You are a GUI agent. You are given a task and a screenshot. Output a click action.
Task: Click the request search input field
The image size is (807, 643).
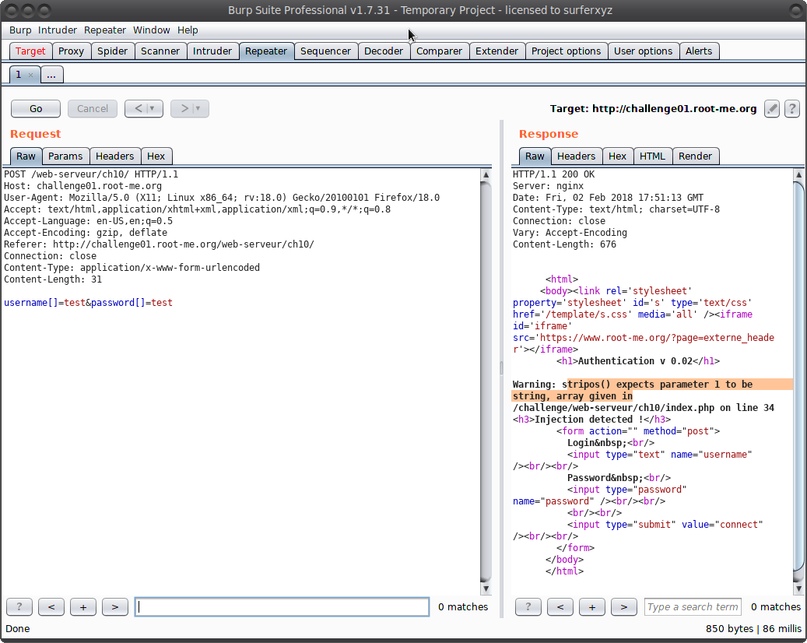click(x=282, y=607)
